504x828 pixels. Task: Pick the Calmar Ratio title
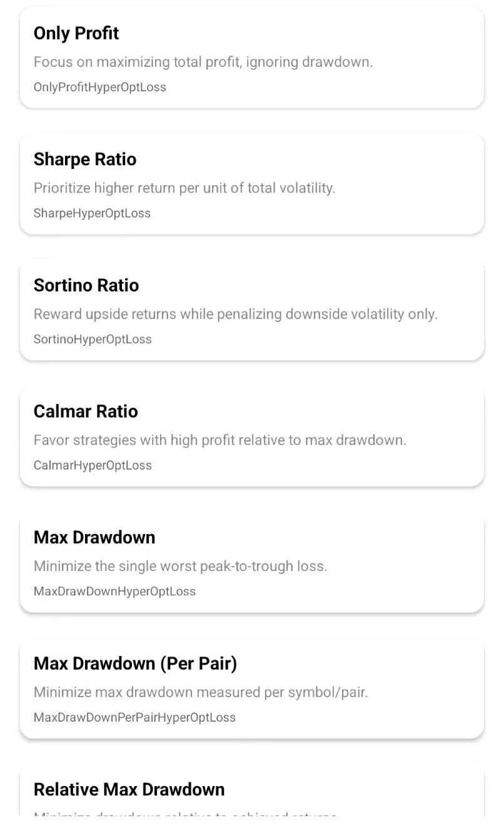pyautogui.click(x=86, y=411)
